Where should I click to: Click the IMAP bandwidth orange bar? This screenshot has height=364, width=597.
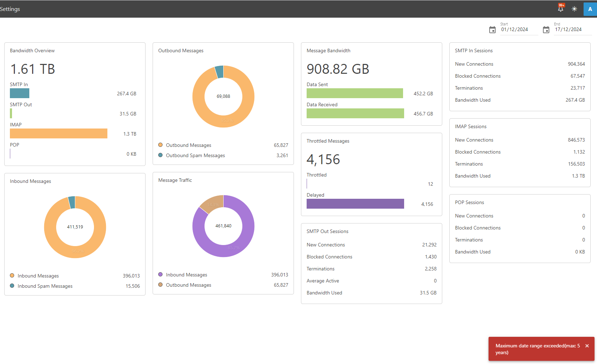point(59,133)
